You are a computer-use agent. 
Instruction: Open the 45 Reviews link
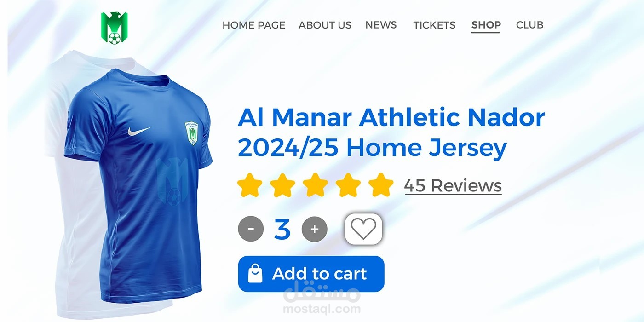click(x=453, y=185)
